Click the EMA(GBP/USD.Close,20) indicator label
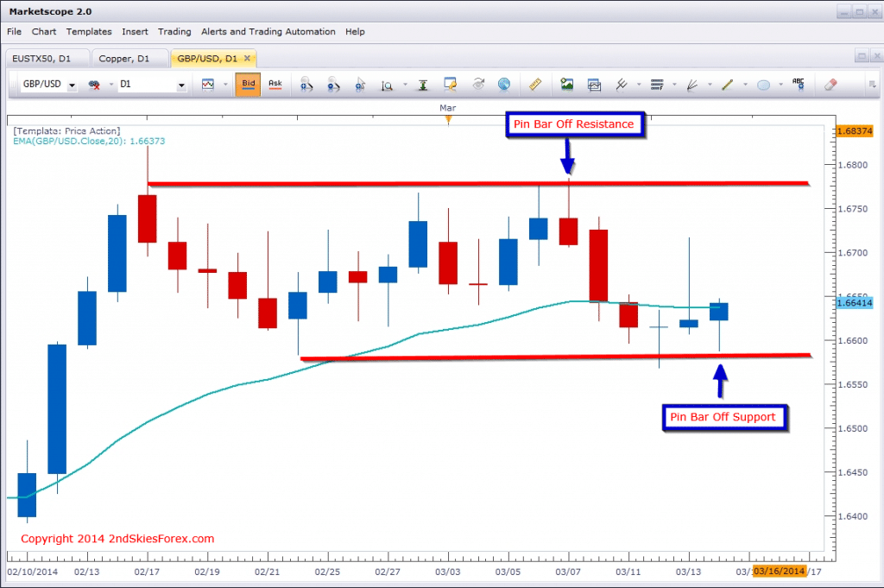Image resolution: width=884 pixels, height=588 pixels. (89, 141)
